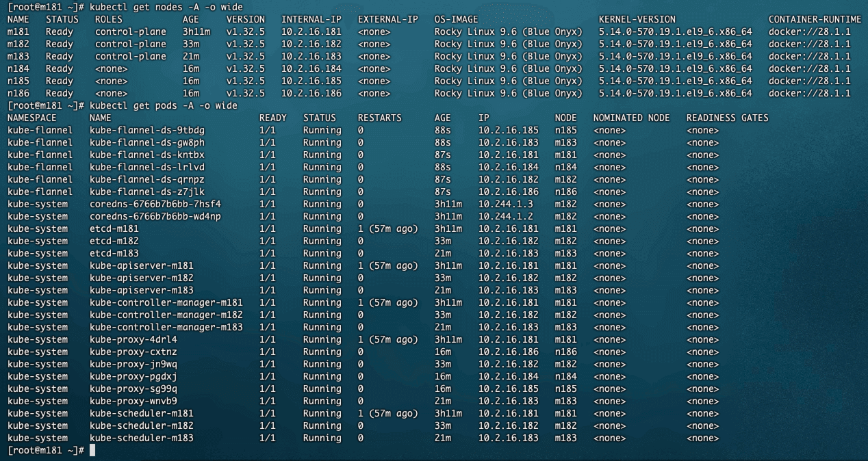The image size is (868, 461).
Task: Click the READINESS GATES column header
Action: pyautogui.click(x=727, y=118)
